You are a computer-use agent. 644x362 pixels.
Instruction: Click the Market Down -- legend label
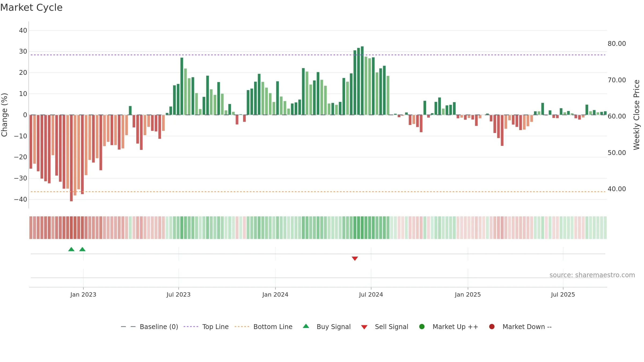pos(527,327)
